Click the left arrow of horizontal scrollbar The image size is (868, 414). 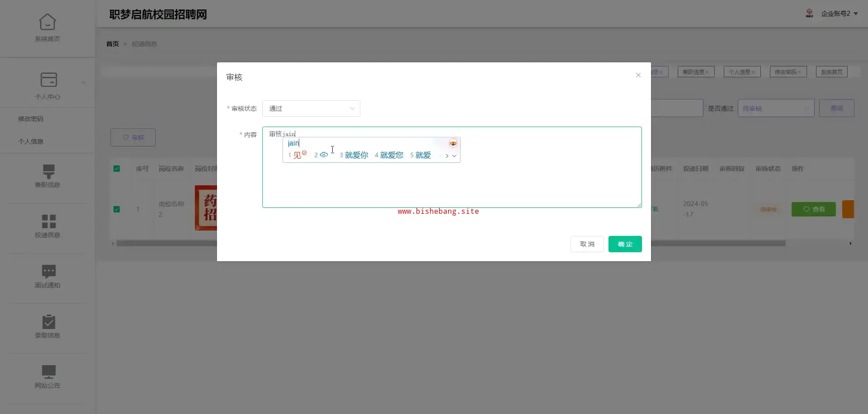113,243
